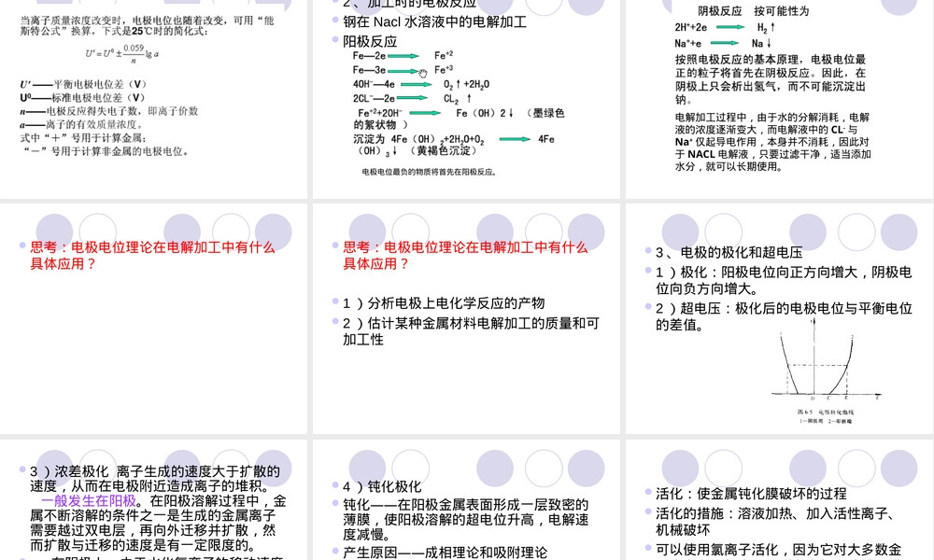Click the line about “＋”号用于计算金属
This screenshot has height=560, width=934.
point(83,137)
